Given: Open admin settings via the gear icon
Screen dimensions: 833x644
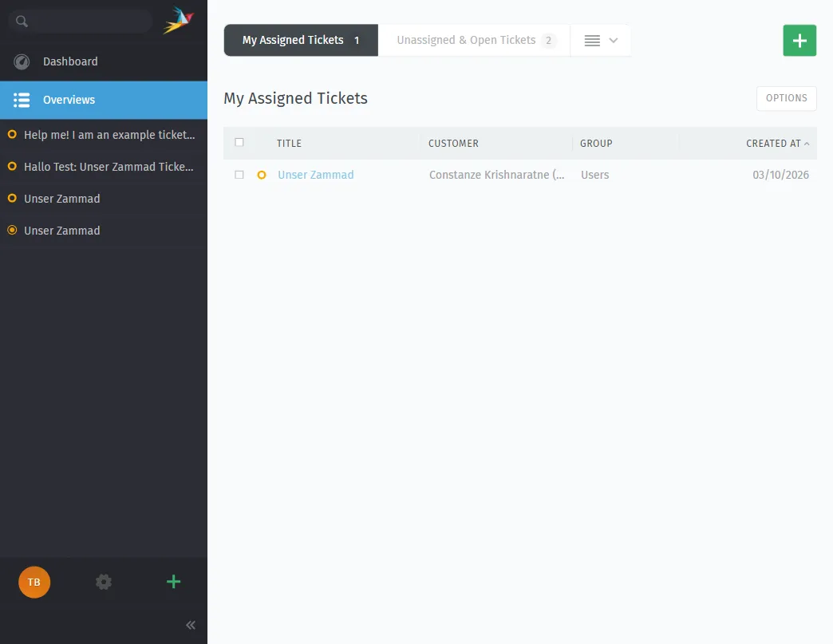Looking at the screenshot, I should coord(104,582).
